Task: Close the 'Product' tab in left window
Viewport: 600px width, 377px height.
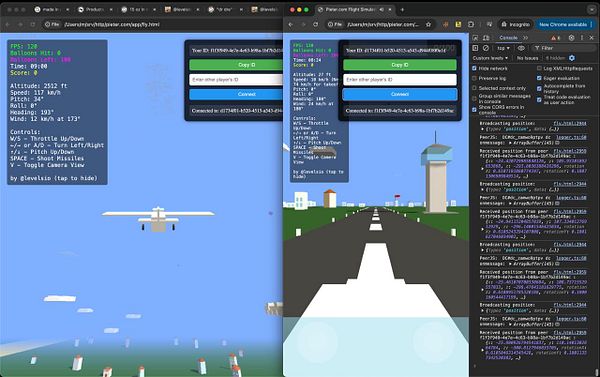Action: pyautogui.click(x=111, y=10)
